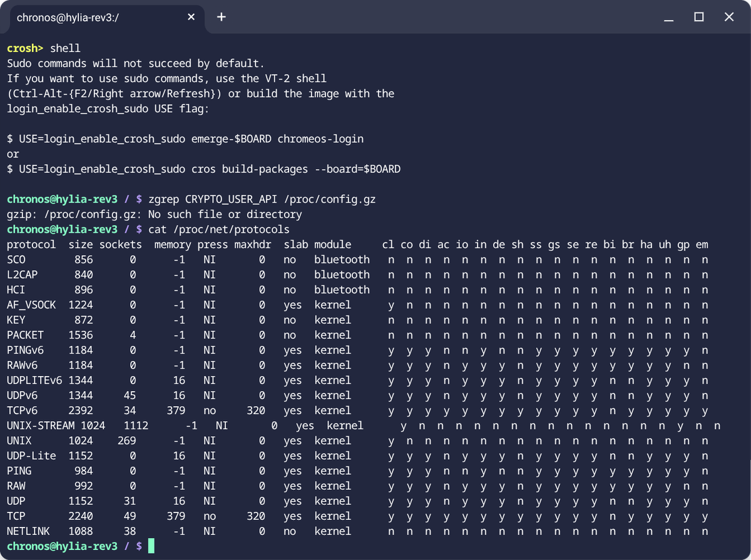Select the chronos@hylia-rev3:/ tab

[106, 18]
